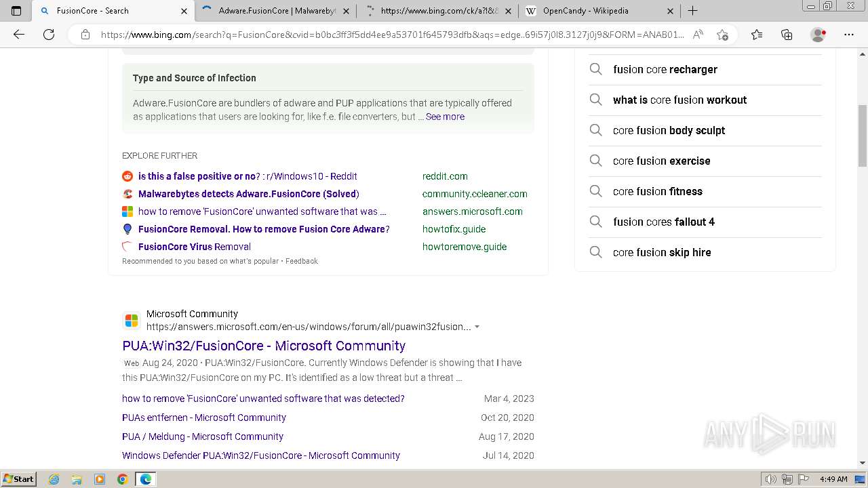Viewport: 868px width, 488px height.
Task: Open the Favorites list icon
Action: pyautogui.click(x=757, y=35)
